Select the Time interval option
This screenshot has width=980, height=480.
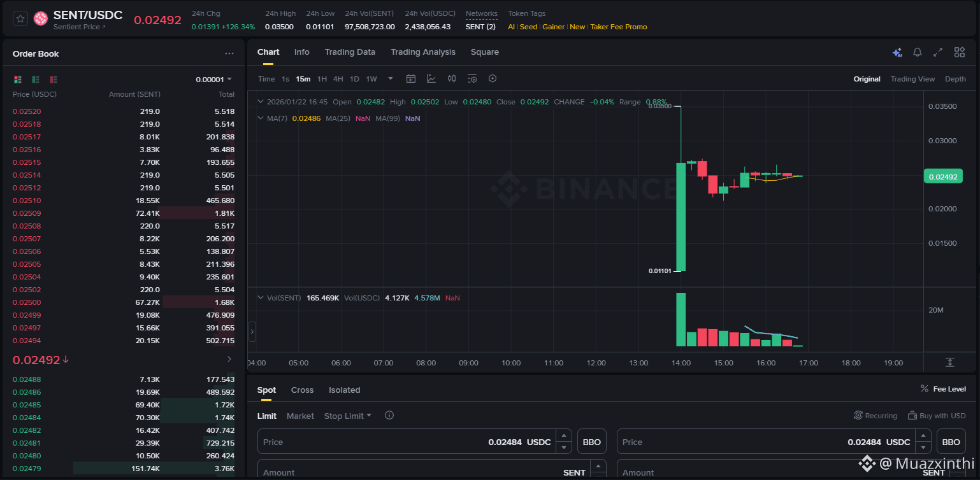(x=266, y=79)
